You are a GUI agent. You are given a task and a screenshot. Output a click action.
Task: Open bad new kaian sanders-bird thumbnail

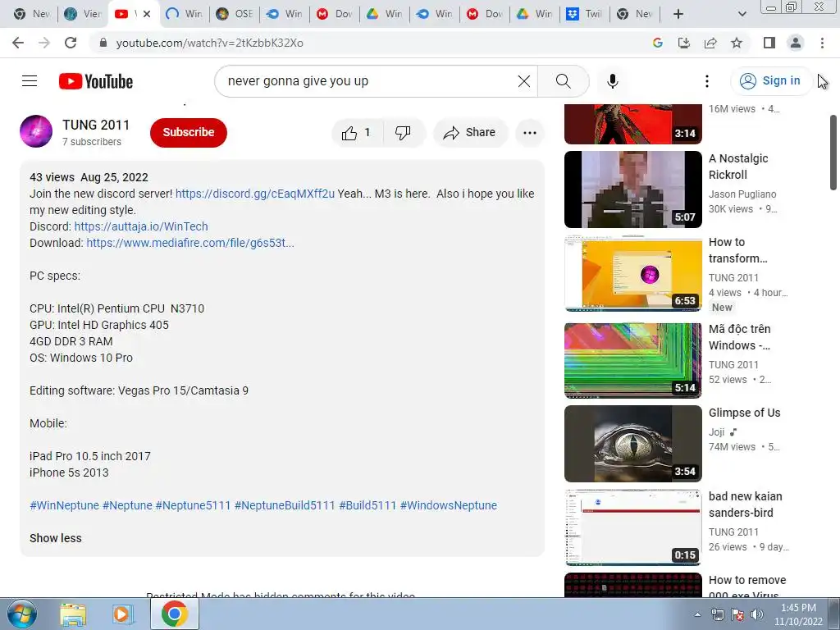click(x=632, y=527)
